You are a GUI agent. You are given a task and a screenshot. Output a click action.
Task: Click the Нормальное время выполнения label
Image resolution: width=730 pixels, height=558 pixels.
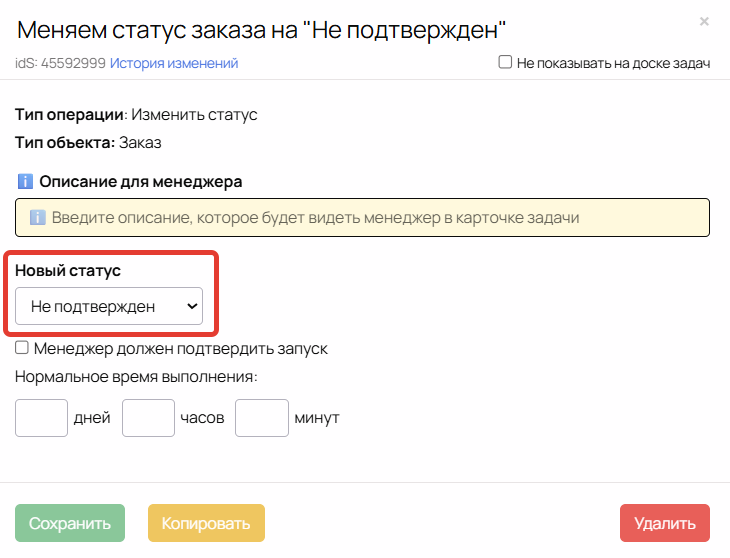pos(136,376)
